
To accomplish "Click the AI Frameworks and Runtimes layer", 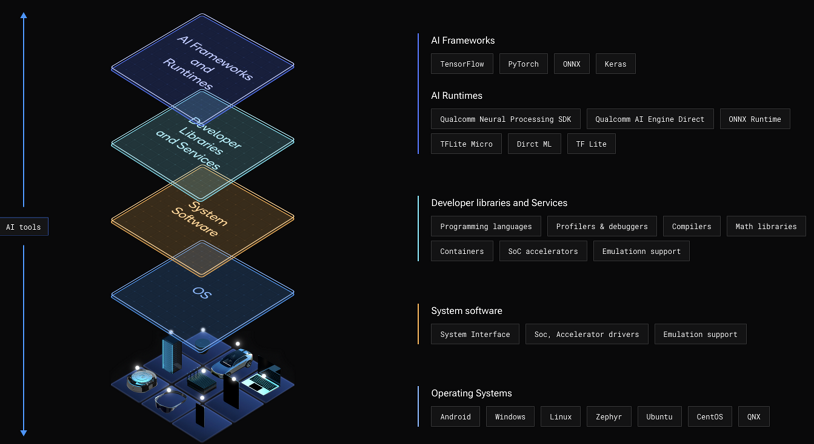I will pyautogui.click(x=202, y=58).
